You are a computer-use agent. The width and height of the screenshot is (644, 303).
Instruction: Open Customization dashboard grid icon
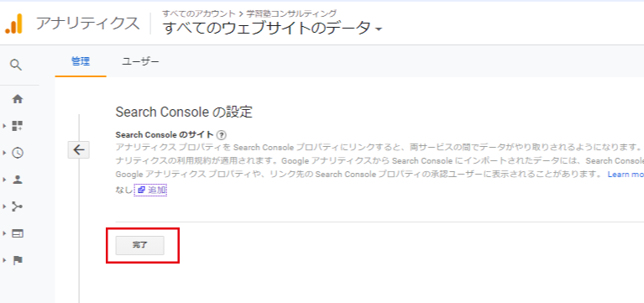pyautogui.click(x=18, y=126)
